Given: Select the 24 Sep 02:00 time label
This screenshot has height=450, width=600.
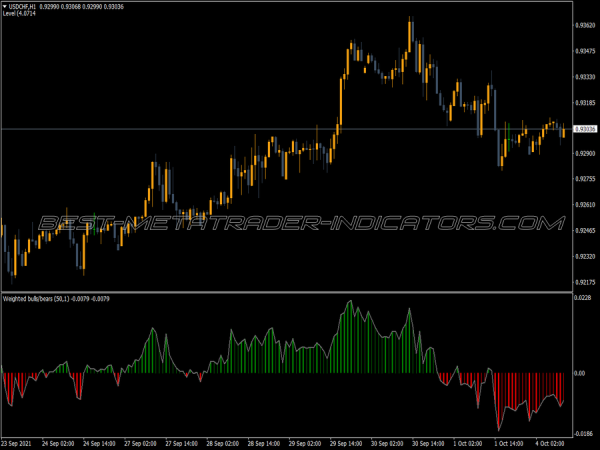Looking at the screenshot, I should (x=58, y=443).
